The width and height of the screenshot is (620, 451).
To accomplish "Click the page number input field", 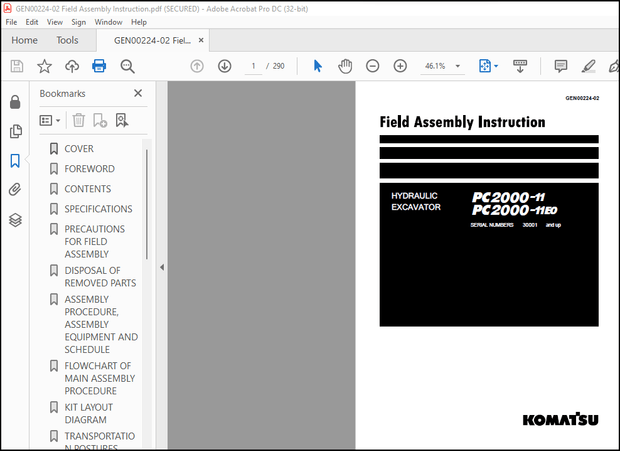I will 254,66.
